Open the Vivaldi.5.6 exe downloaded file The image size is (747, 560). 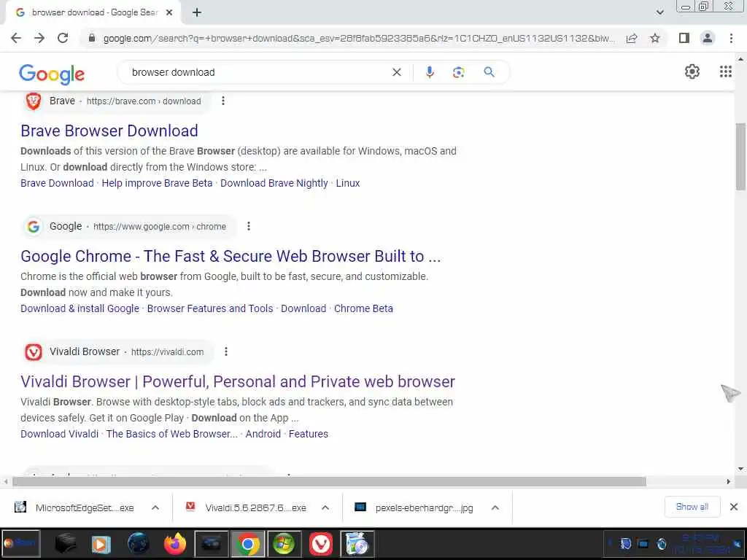[247, 507]
